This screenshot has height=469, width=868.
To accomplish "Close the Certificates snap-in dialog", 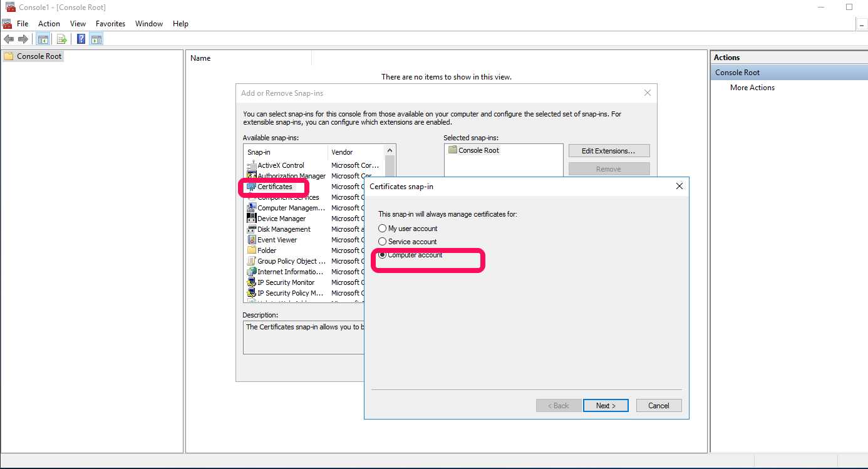I will pyautogui.click(x=679, y=186).
